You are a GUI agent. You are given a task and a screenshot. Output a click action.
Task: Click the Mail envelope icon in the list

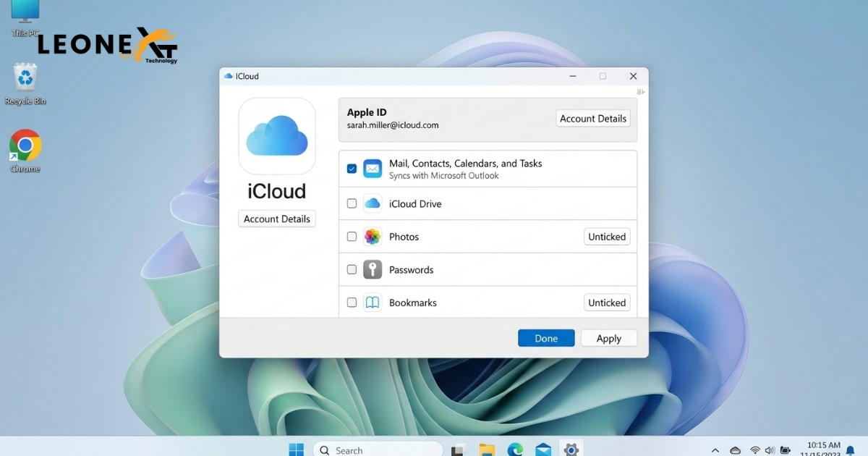pos(373,169)
